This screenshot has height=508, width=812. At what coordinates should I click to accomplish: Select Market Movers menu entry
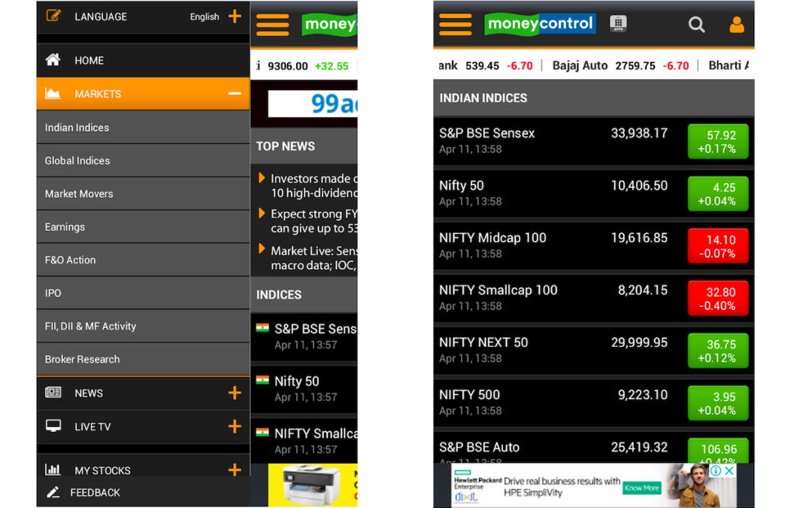tap(144, 194)
